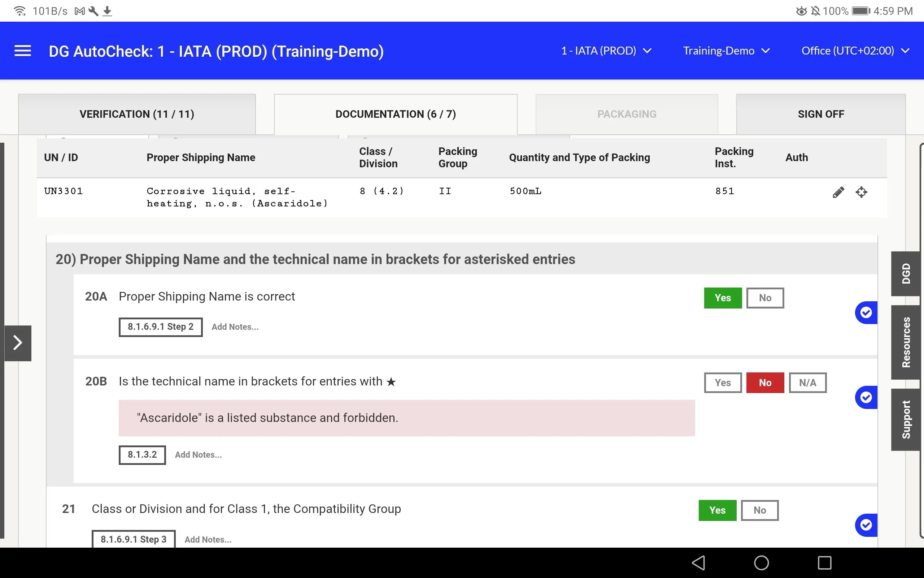Tap the Android back navigation button
Viewport: 924px width, 578px height.
pos(698,563)
